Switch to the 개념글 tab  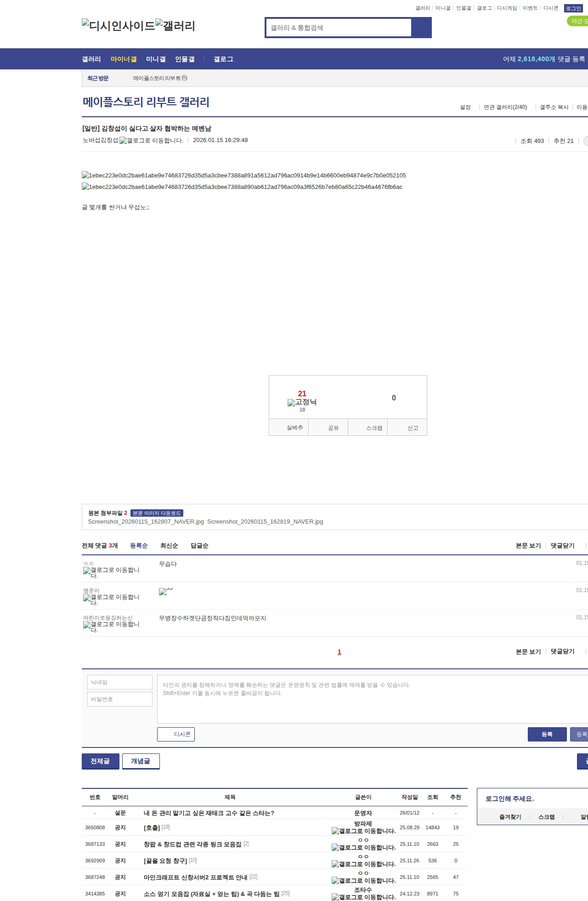[x=141, y=761]
